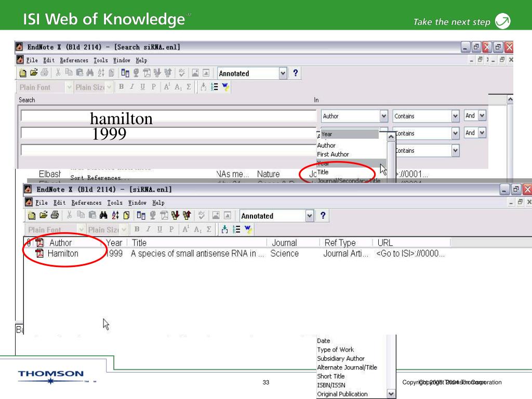The height and width of the screenshot is (399, 532).
Task: Click the spell check abc icon in library window
Action: (x=202, y=216)
